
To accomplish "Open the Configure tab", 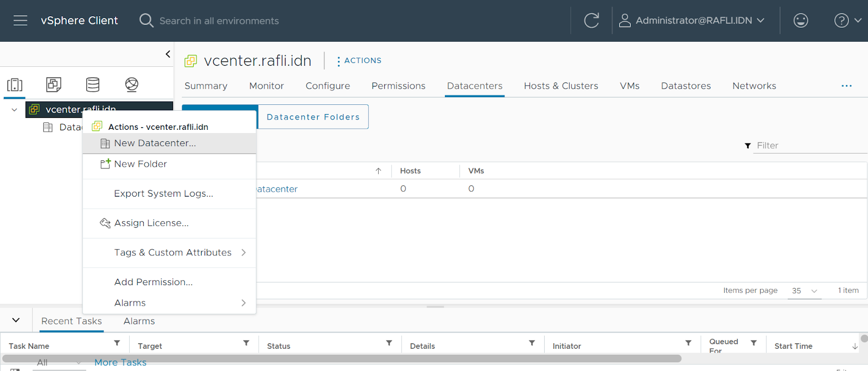I will click(328, 86).
